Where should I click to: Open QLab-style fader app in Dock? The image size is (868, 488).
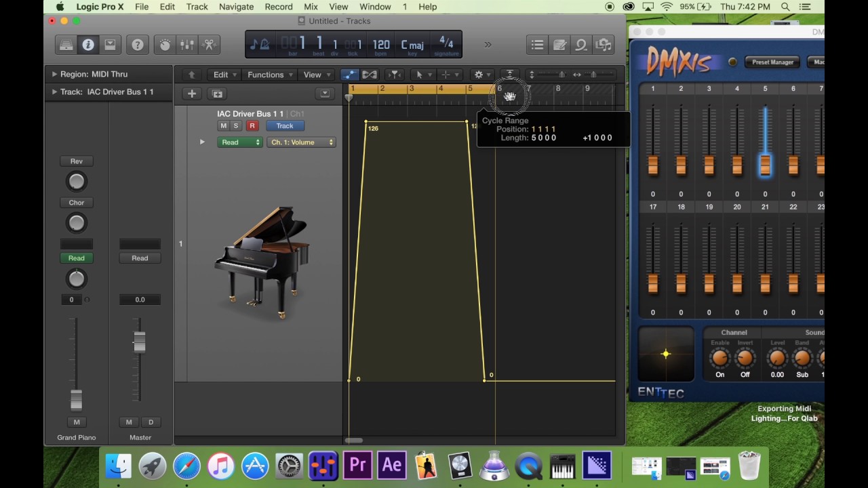tap(323, 466)
